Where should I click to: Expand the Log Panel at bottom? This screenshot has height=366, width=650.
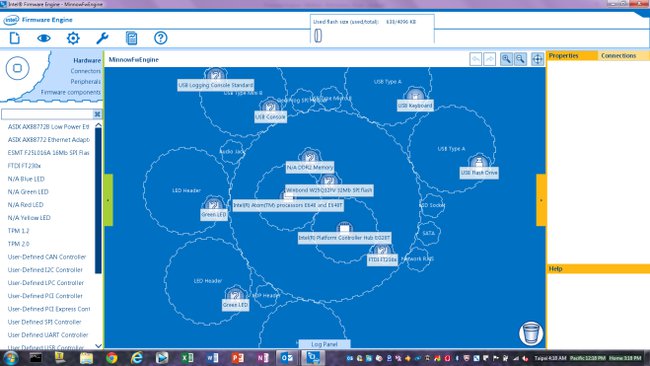[324, 344]
